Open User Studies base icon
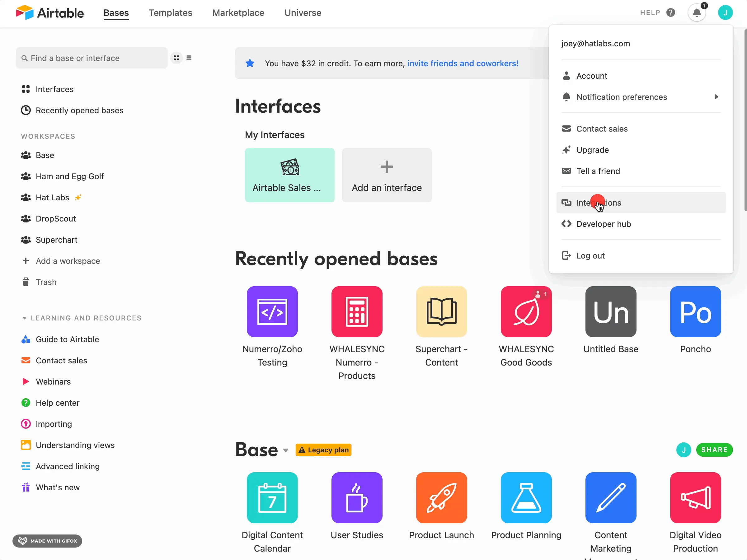Viewport: 747px width, 560px height. click(x=357, y=497)
